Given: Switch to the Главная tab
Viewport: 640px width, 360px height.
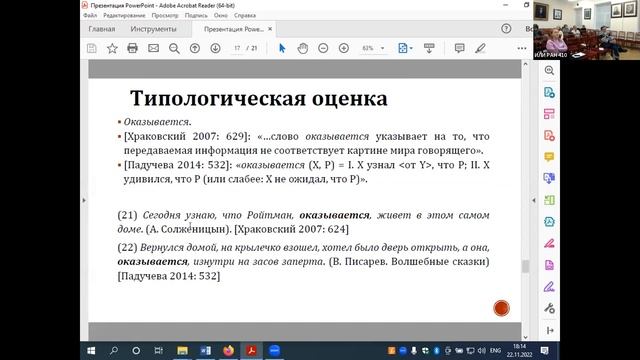Looking at the screenshot, I should [102, 29].
